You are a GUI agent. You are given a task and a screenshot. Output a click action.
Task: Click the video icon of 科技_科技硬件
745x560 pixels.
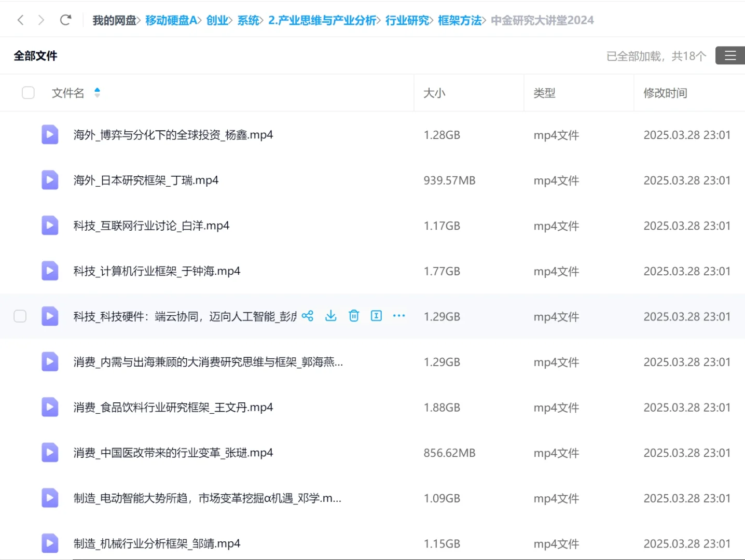tap(50, 316)
